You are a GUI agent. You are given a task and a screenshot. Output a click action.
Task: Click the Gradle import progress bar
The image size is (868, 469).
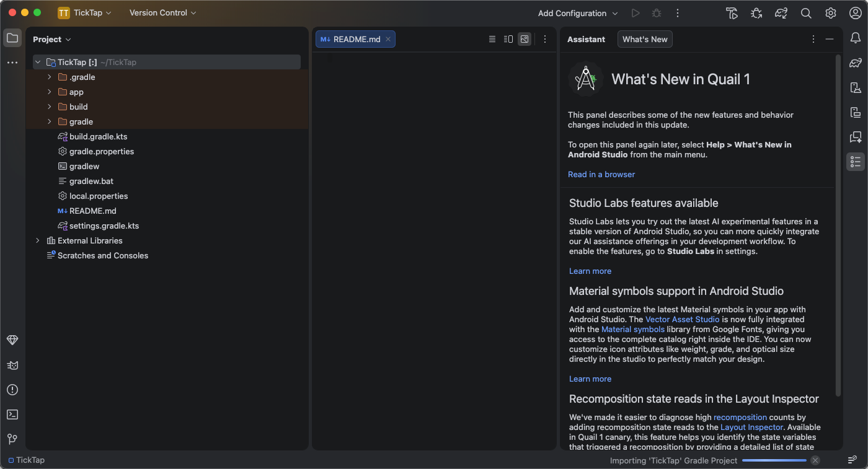click(x=774, y=460)
